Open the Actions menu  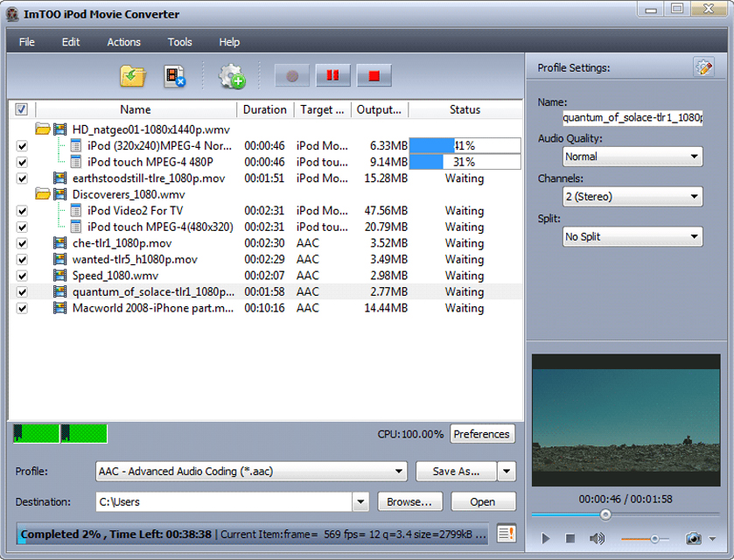123,42
